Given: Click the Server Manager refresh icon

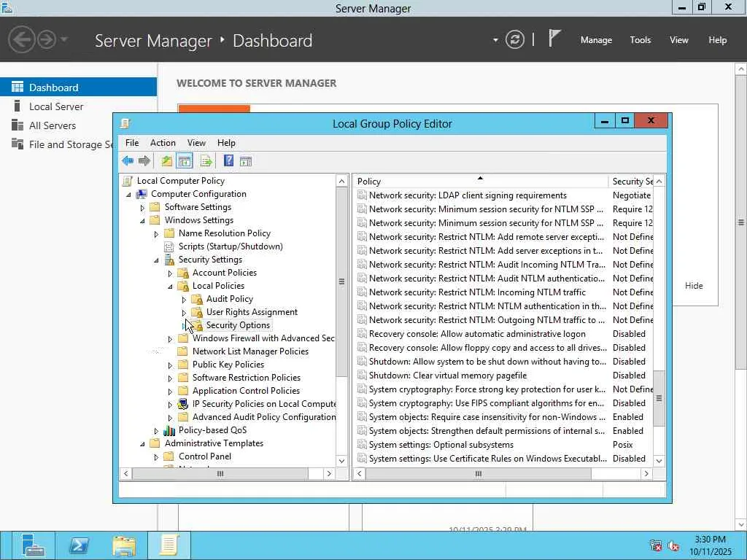Looking at the screenshot, I should click(x=515, y=39).
